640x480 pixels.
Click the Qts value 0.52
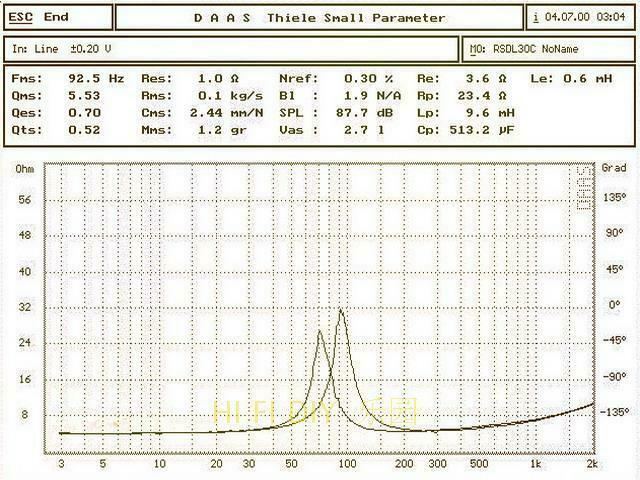tap(84, 130)
